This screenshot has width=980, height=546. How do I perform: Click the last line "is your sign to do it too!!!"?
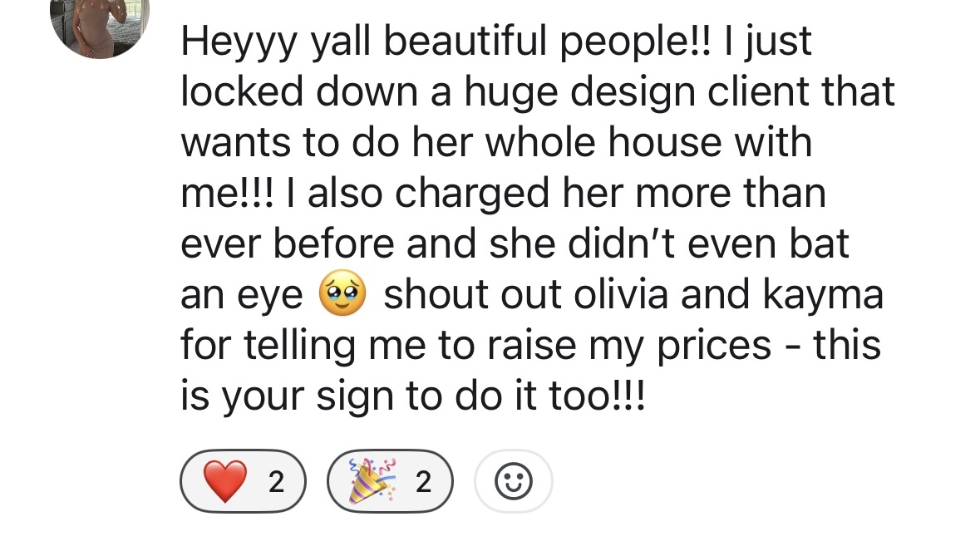(412, 397)
